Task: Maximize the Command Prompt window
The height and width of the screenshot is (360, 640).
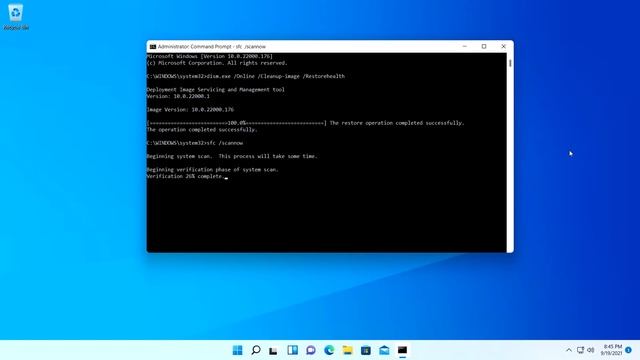Action: pos(484,47)
